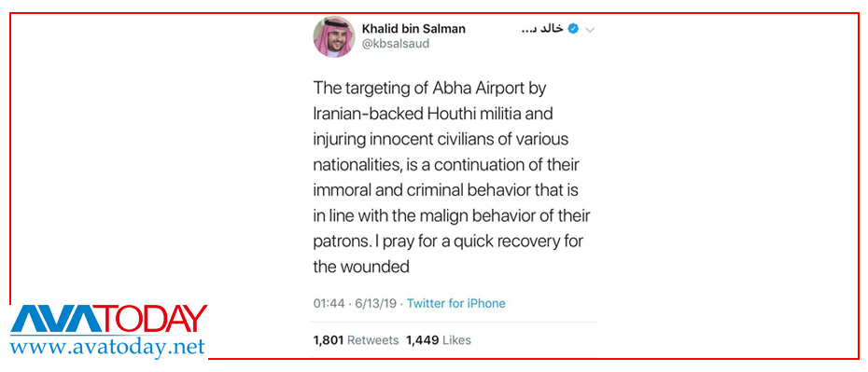868x372 pixels.
Task: Open the Twitter for iPhone link
Action: tap(456, 303)
